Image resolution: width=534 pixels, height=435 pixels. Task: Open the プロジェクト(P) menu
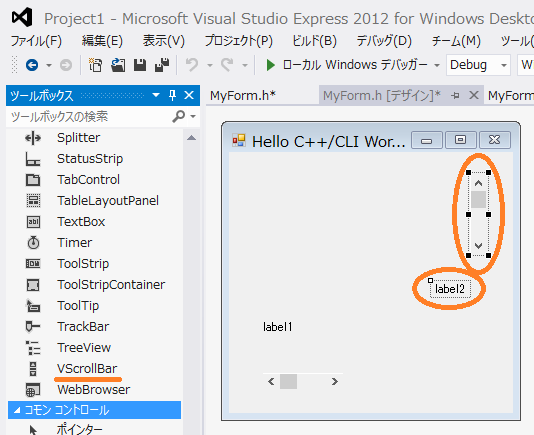click(x=238, y=41)
